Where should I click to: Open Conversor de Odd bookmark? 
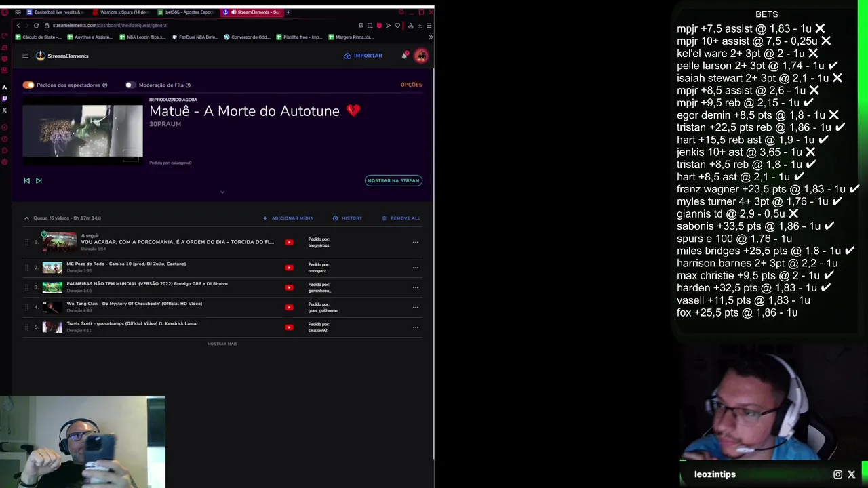tap(248, 37)
